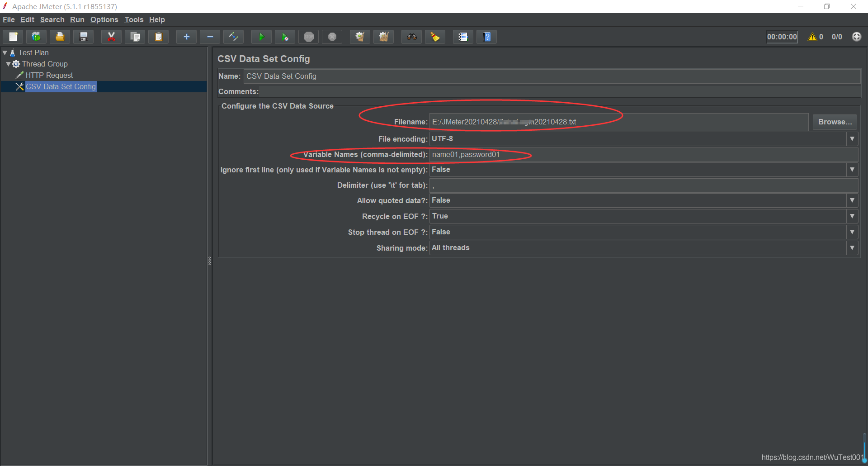The image size is (868, 466).
Task: Click the Clear All broom icon
Action: tap(383, 37)
